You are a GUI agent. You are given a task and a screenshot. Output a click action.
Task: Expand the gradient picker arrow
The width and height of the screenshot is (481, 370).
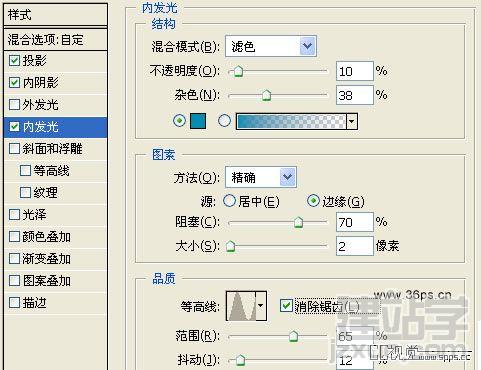[x=352, y=121]
